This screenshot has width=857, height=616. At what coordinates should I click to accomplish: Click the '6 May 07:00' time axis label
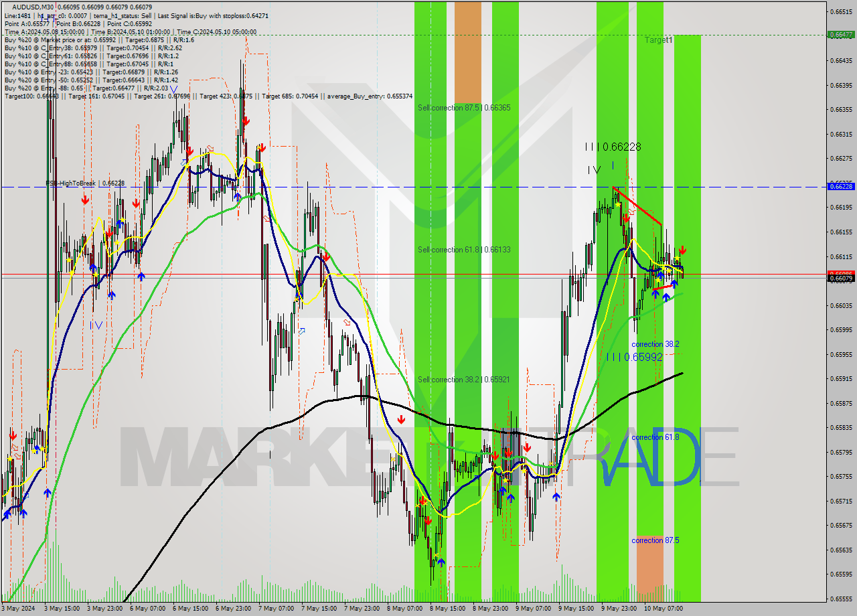(147, 608)
